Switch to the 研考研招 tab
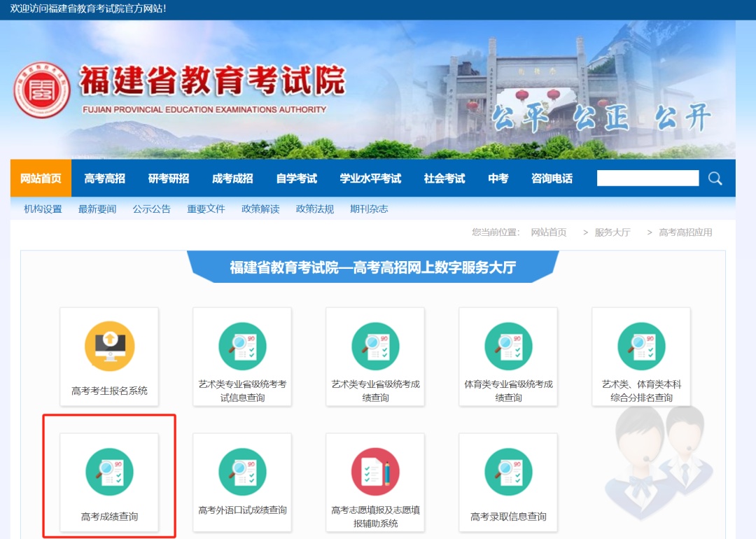This screenshot has height=539, width=756. 170,178
